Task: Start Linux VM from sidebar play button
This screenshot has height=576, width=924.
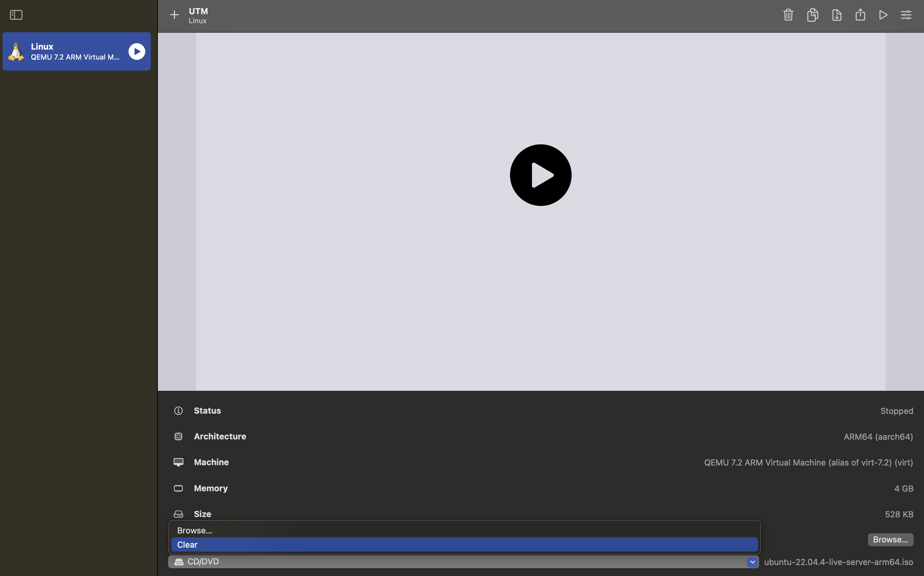Action: pos(137,52)
